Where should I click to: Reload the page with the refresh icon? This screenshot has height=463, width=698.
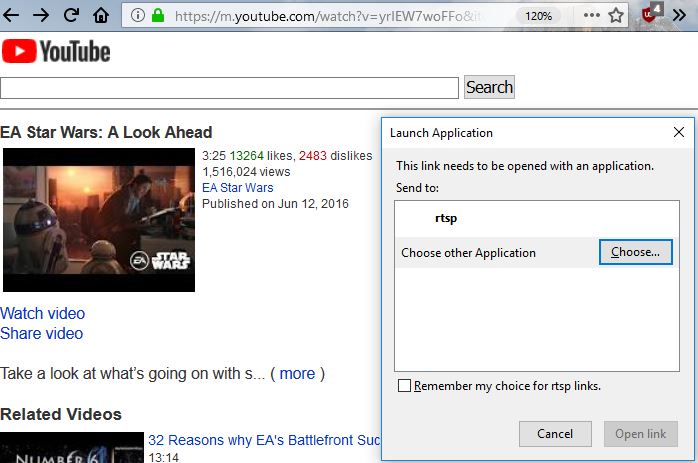(x=71, y=16)
